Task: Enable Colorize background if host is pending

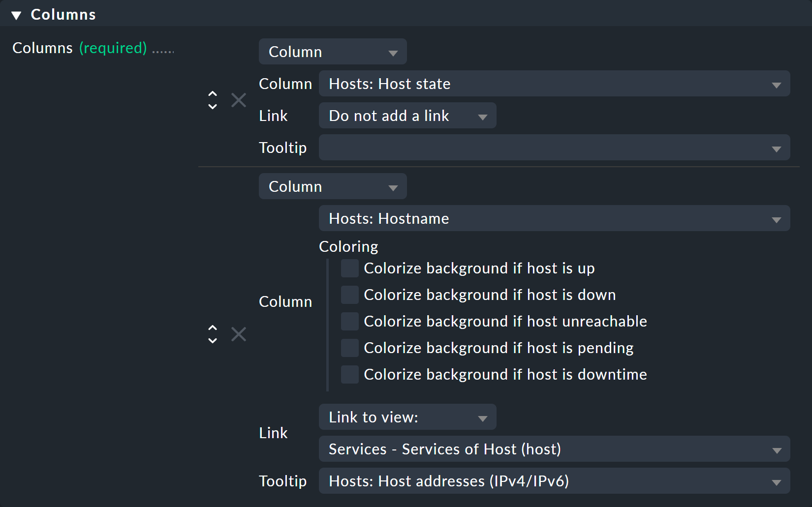Action: coord(349,348)
